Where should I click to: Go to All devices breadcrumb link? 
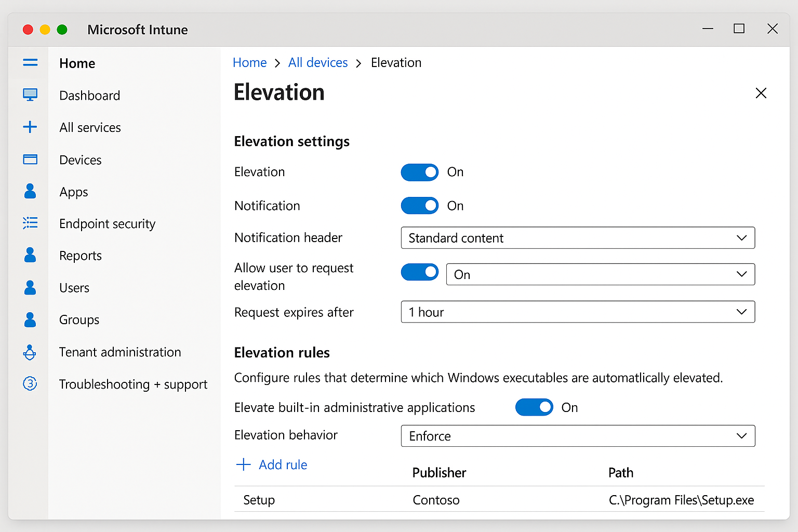(318, 63)
